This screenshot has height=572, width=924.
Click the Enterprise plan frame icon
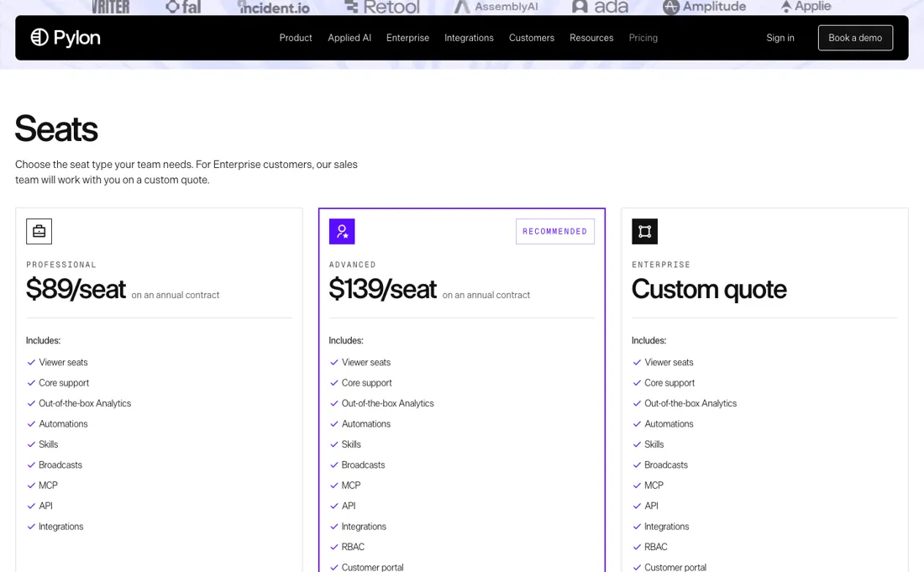point(644,232)
